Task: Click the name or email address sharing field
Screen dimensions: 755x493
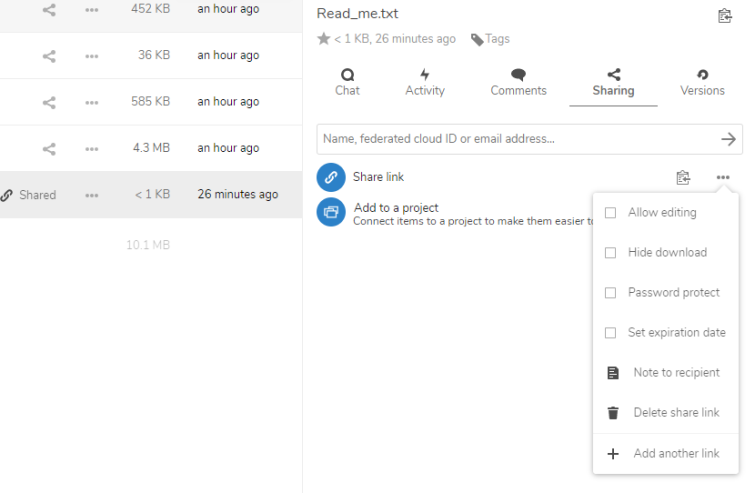Action: pos(518,139)
